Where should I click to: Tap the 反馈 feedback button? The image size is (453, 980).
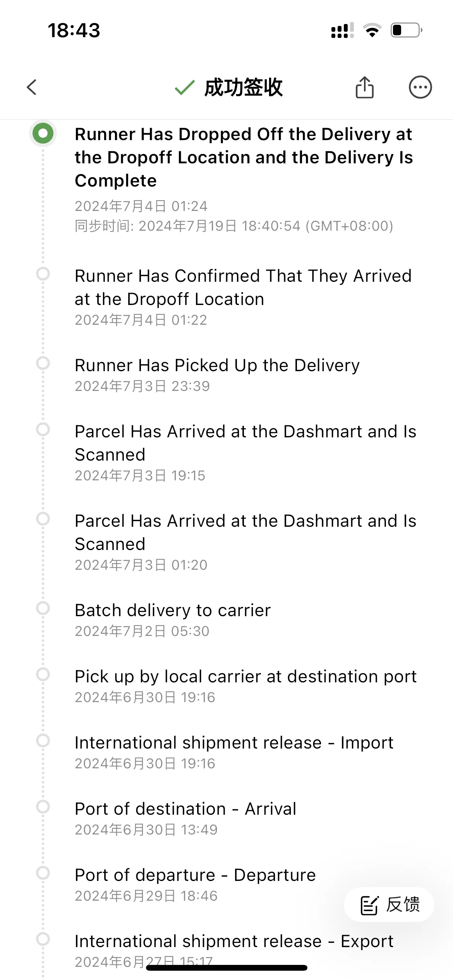[389, 905]
